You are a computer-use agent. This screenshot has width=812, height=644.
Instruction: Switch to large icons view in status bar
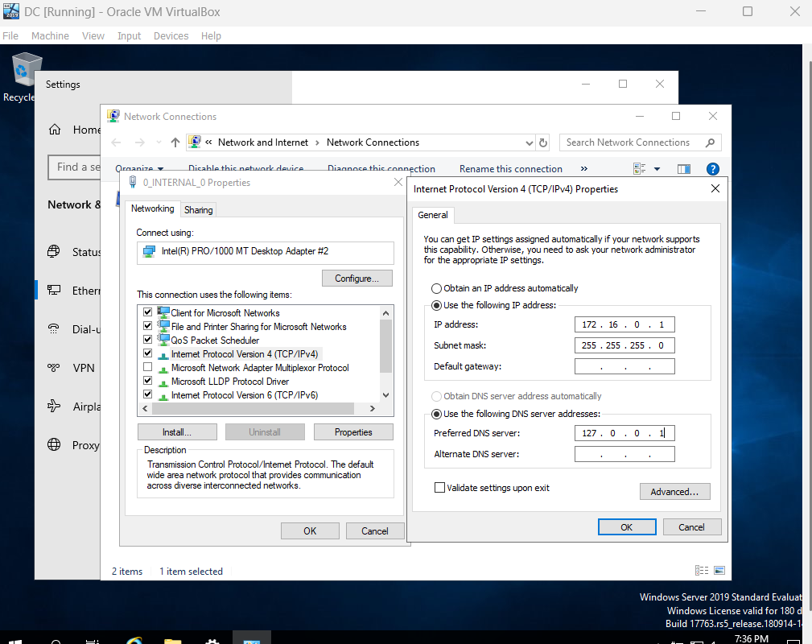pos(719,571)
